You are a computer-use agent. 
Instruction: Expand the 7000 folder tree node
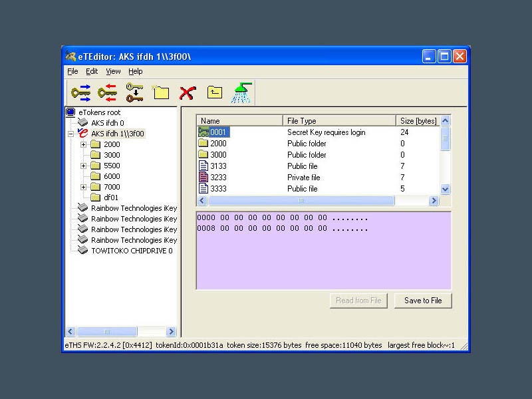tap(84, 187)
